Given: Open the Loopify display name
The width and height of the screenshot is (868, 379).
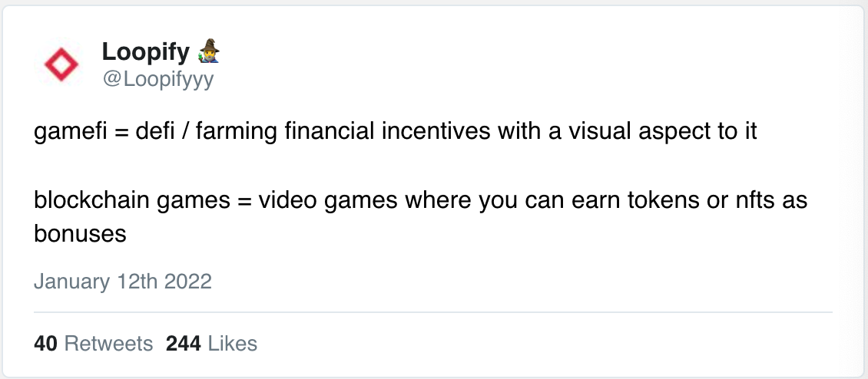Looking at the screenshot, I should click(x=146, y=52).
